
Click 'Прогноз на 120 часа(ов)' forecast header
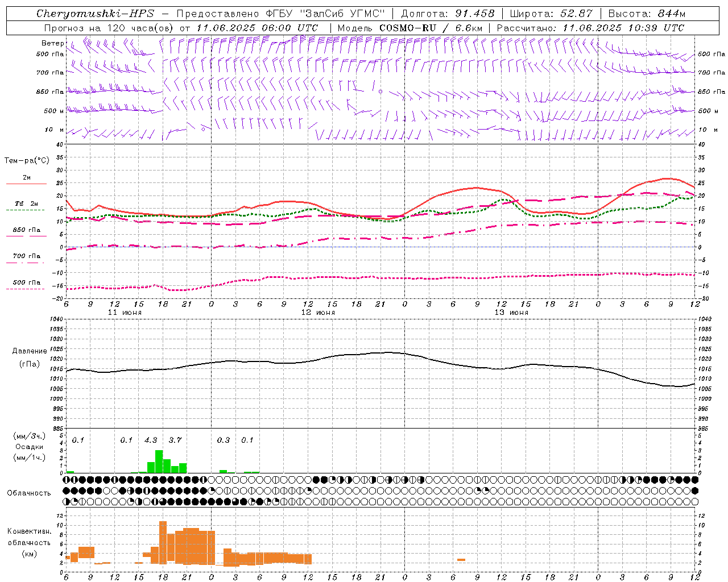pos(109,28)
